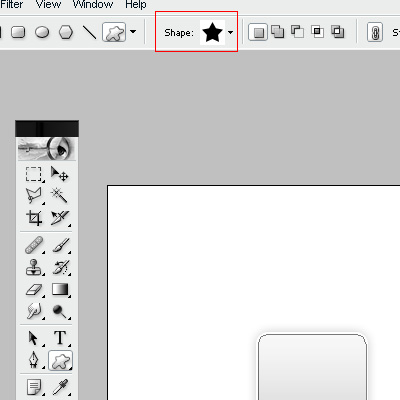
Task: Click the star shape preview thumbnail
Action: click(212, 32)
